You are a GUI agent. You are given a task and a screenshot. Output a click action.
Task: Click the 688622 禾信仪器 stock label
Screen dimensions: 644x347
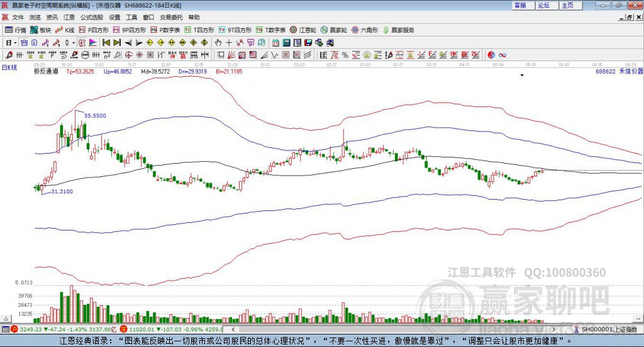[619, 71]
